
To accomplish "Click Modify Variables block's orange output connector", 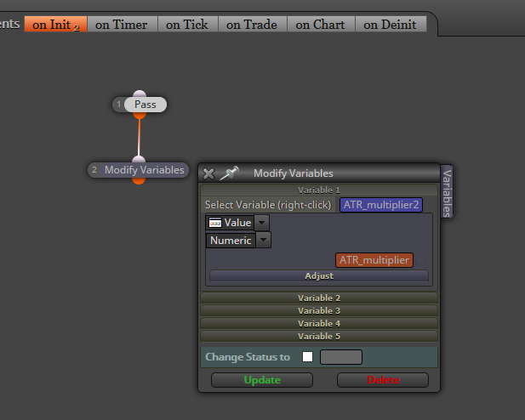I will coord(139,181).
